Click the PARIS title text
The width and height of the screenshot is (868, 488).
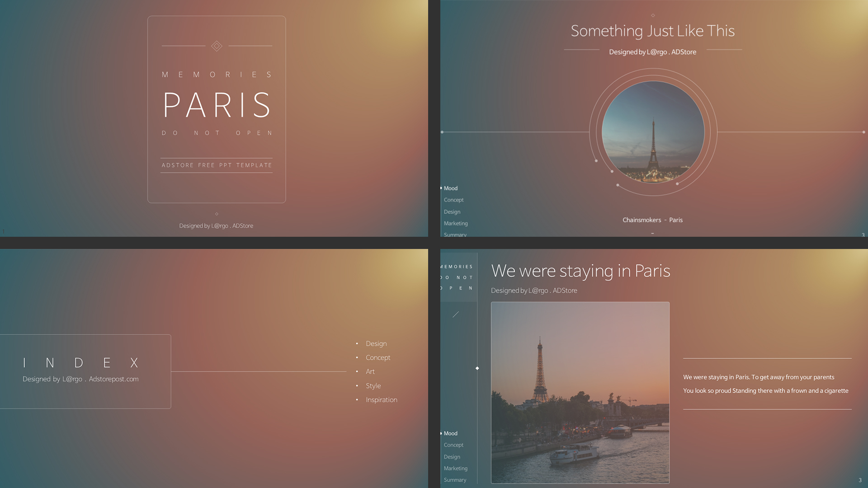[x=217, y=105]
